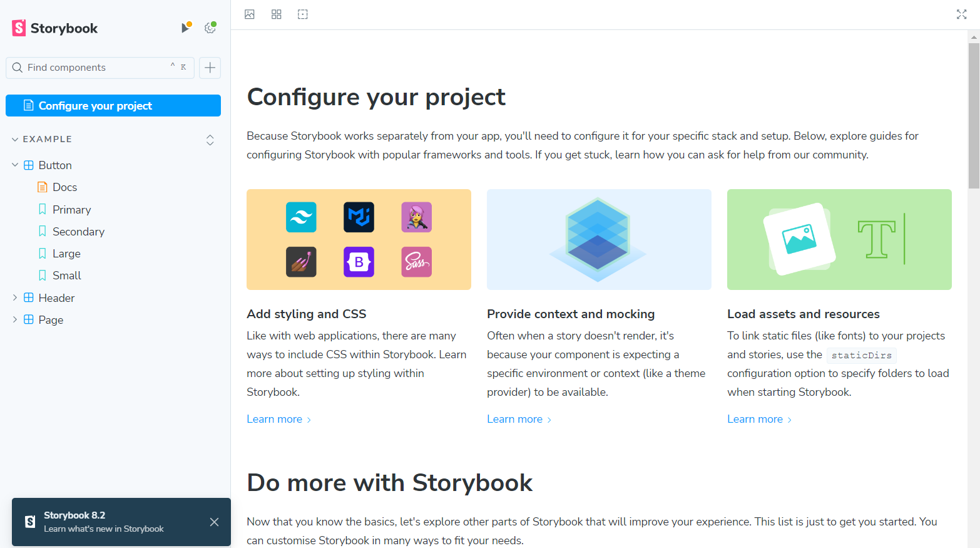Click the Page component grid icon
The width and height of the screenshot is (980, 548).
click(29, 320)
